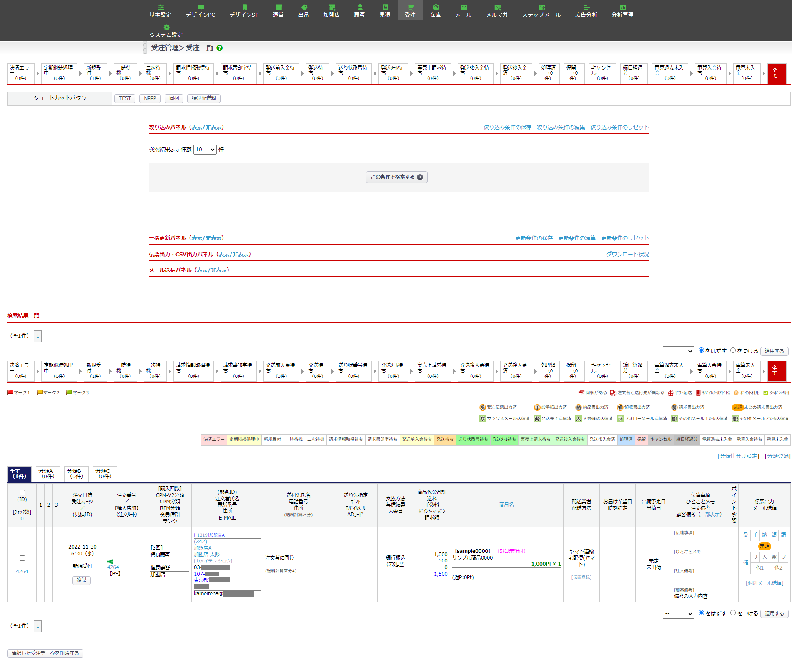Click the TEST shortcut button
Viewport: 792px width, 672px height.
(125, 98)
